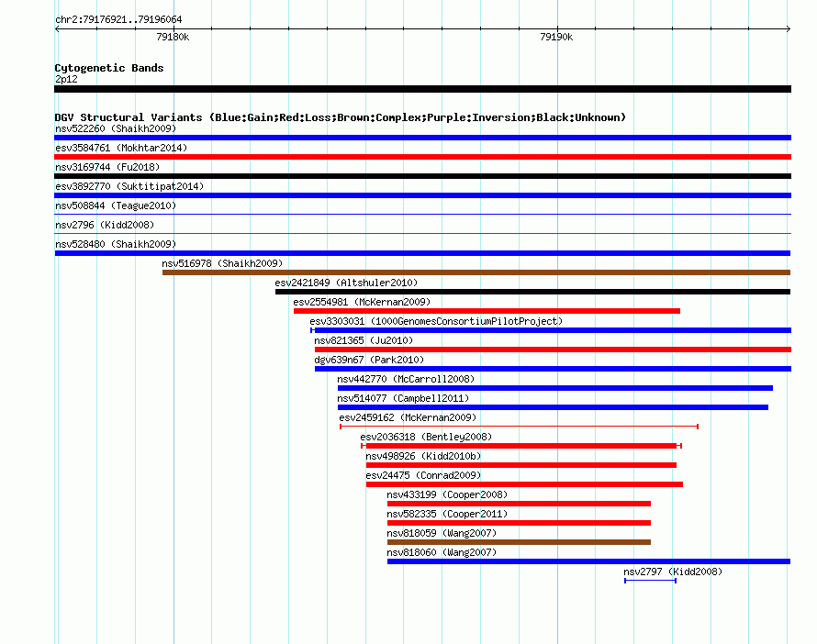
Task: Select the esv2421849 black variant bar
Action: [533, 292]
